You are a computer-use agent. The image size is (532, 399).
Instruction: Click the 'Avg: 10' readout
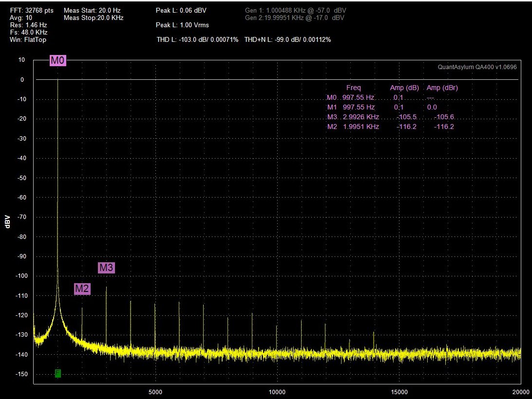click(x=21, y=18)
